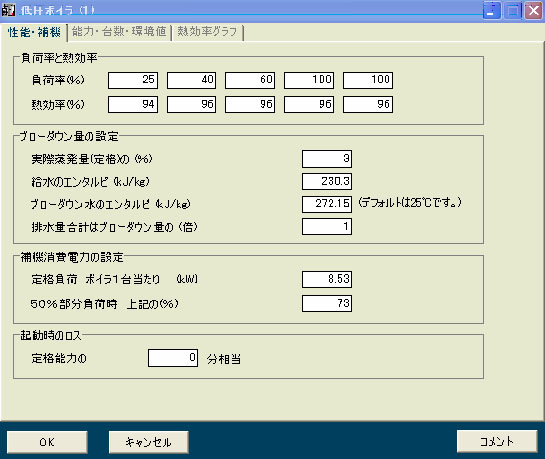Switch to the 性能・補機 tab

(x=34, y=32)
